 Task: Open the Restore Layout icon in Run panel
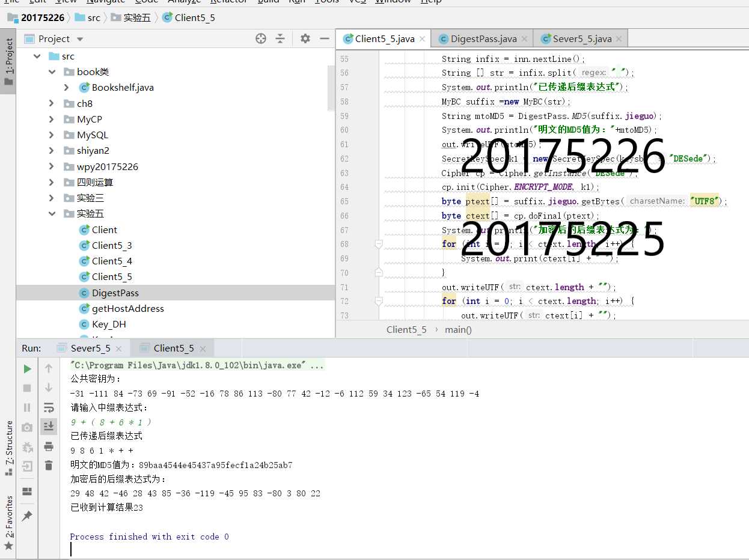pos(27,492)
